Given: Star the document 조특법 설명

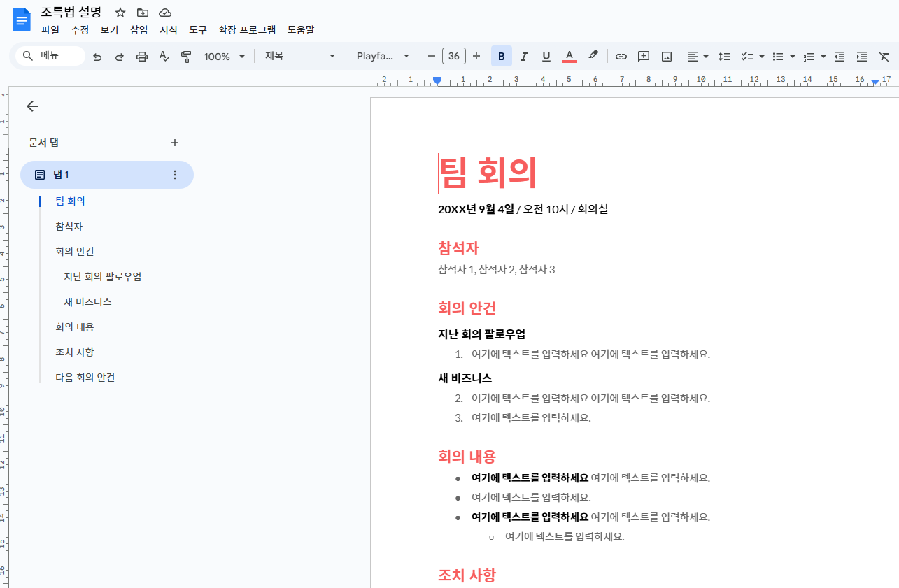Looking at the screenshot, I should pos(120,13).
